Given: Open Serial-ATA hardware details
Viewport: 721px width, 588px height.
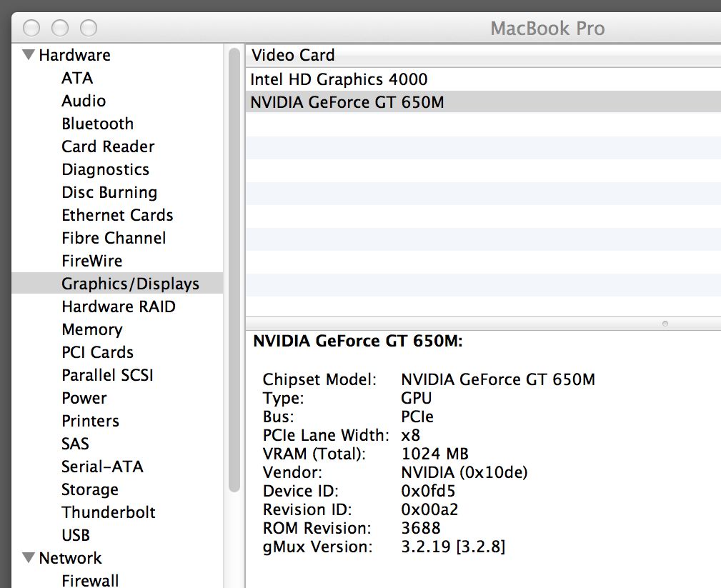Looking at the screenshot, I should pos(102,467).
